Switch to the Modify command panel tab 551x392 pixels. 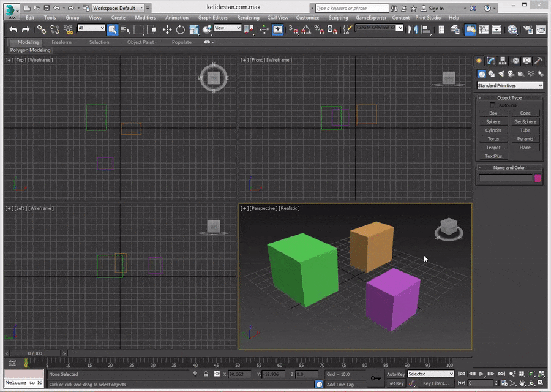(491, 61)
